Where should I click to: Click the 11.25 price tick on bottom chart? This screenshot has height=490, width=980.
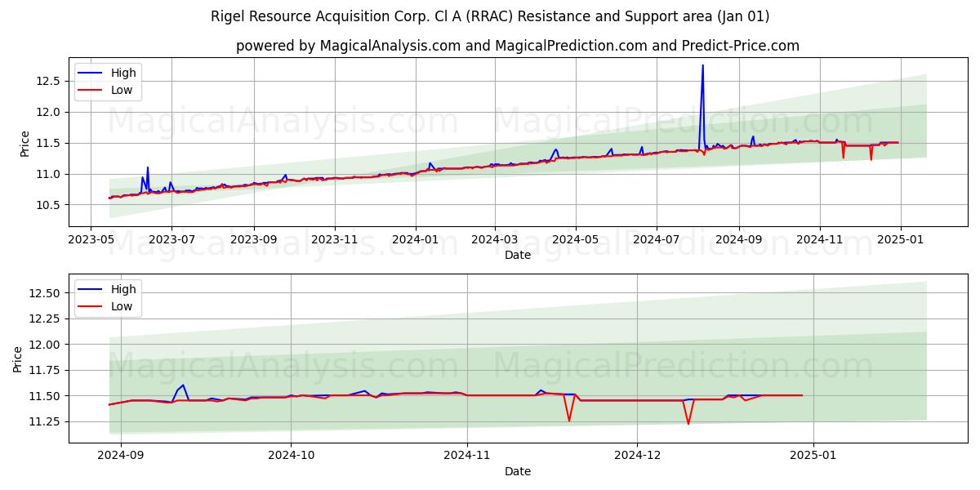[47, 422]
